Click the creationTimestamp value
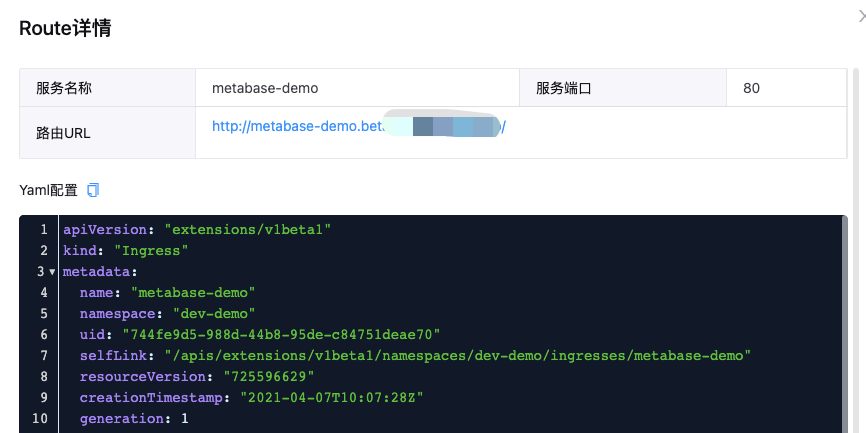The image size is (866, 433). [x=331, y=398]
